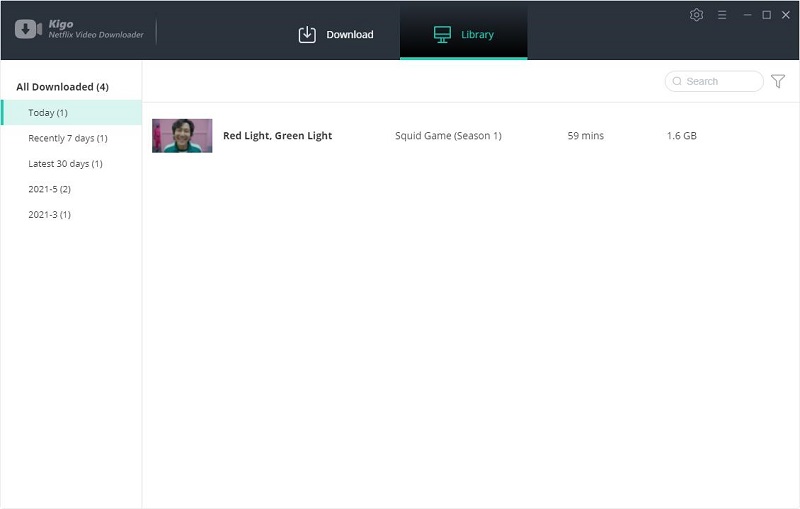Select the 2021-5 (2) group

(49, 189)
